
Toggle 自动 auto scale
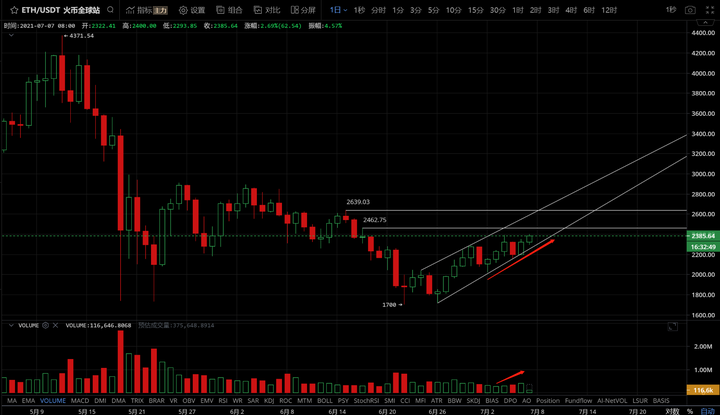pyautogui.click(x=707, y=411)
